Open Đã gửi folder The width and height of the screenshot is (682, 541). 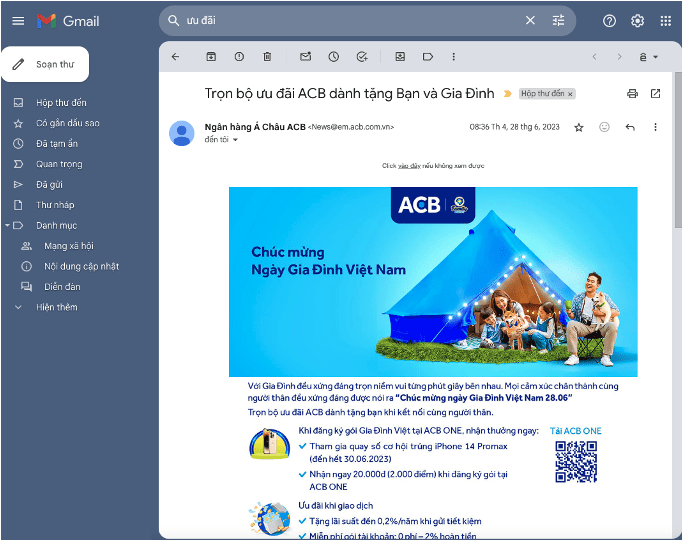49,184
